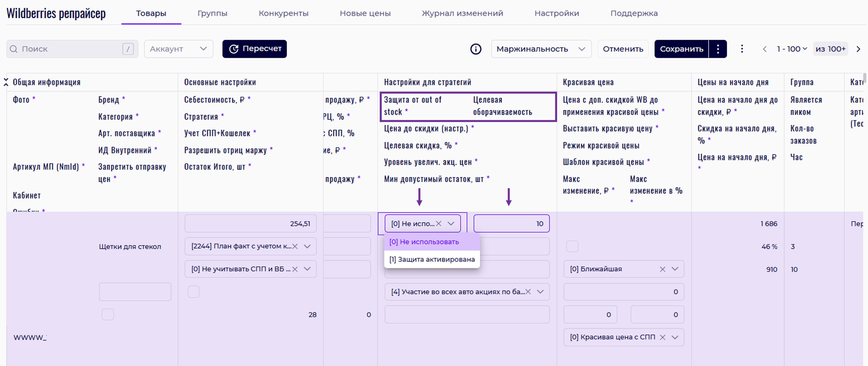
Task: Collapse the Общая информация column group
Action: 6,82
